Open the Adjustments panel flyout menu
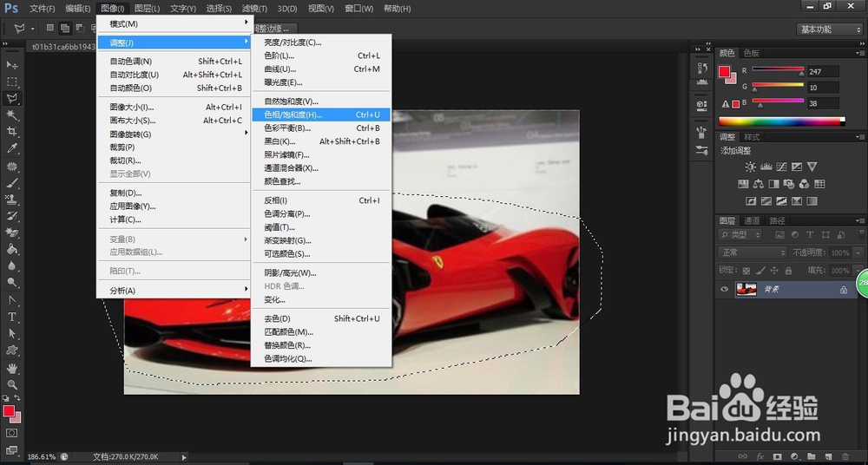This screenshot has width=868, height=465. coord(859,137)
